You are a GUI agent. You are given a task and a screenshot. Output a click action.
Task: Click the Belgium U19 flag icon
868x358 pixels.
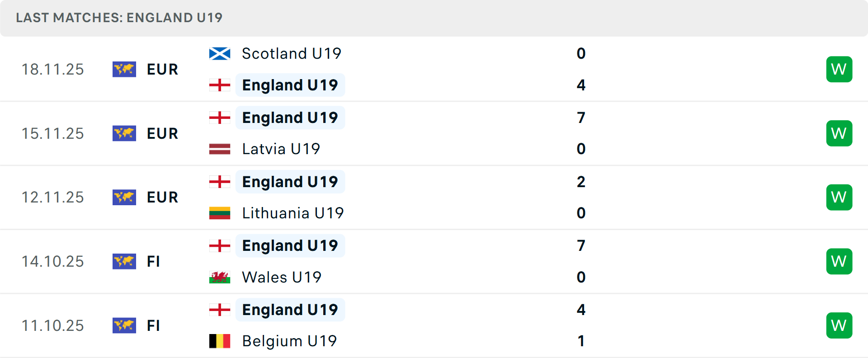220,341
